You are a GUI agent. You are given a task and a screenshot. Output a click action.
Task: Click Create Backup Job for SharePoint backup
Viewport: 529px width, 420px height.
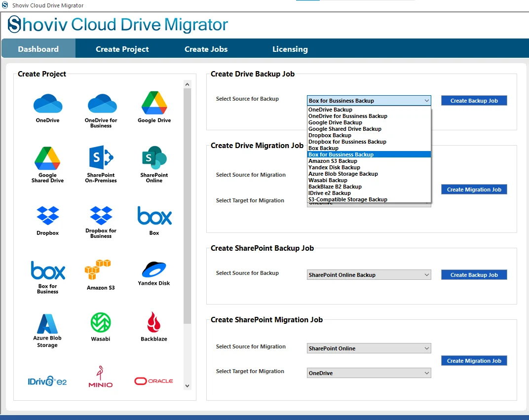[x=474, y=275]
